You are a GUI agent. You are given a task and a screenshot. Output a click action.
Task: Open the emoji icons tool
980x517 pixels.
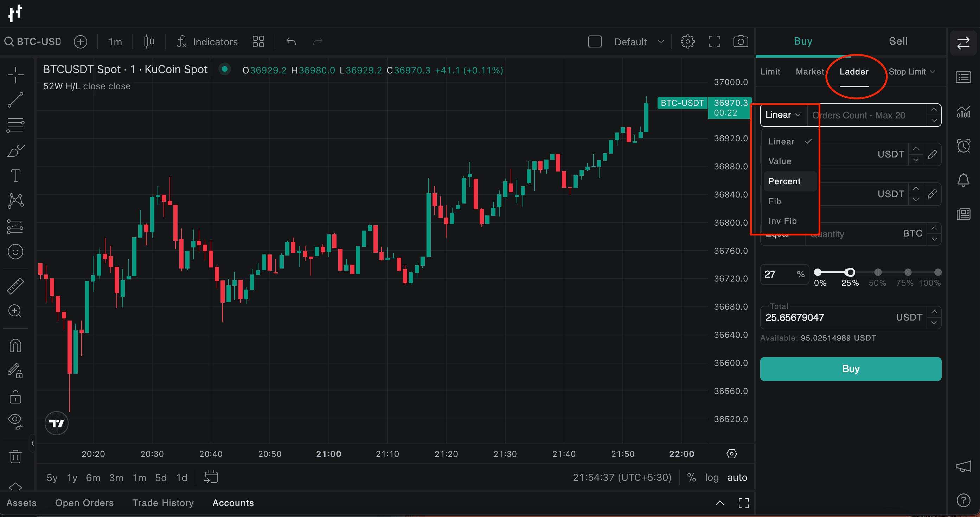(15, 252)
